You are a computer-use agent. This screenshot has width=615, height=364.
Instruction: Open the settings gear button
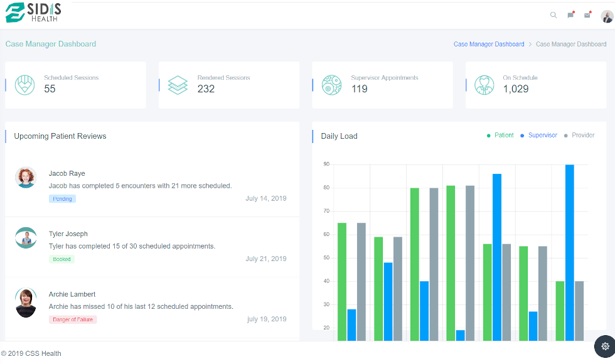tap(604, 346)
